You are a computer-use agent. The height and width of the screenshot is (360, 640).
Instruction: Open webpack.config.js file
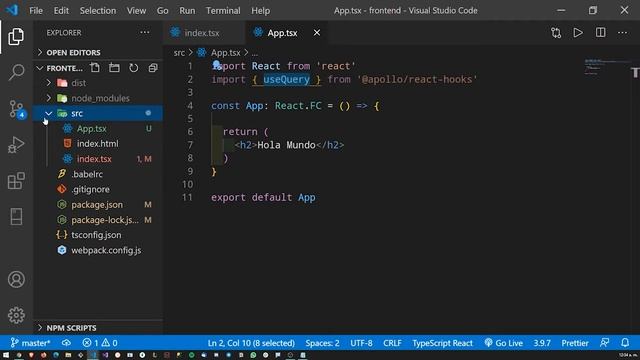click(106, 250)
